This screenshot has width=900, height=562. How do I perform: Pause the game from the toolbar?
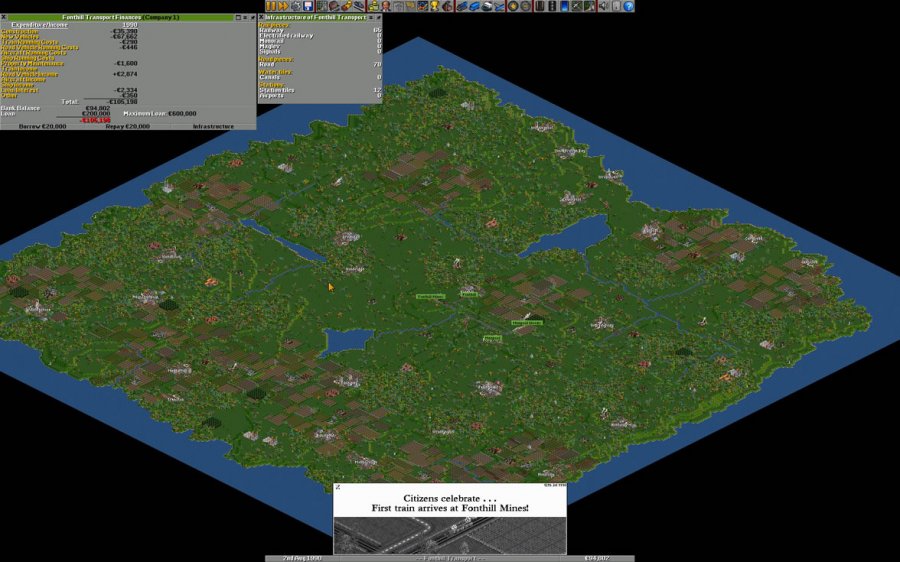tap(271, 6)
